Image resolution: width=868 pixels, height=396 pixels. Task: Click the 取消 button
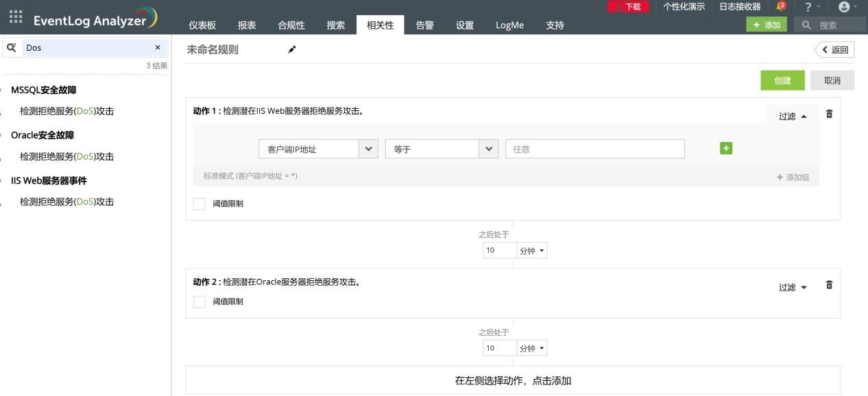(x=832, y=80)
